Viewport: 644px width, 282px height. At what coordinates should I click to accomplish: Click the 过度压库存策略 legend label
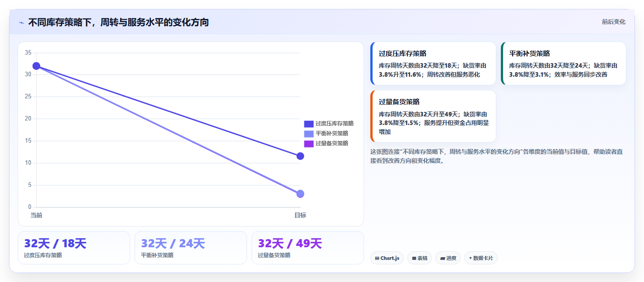click(334, 124)
